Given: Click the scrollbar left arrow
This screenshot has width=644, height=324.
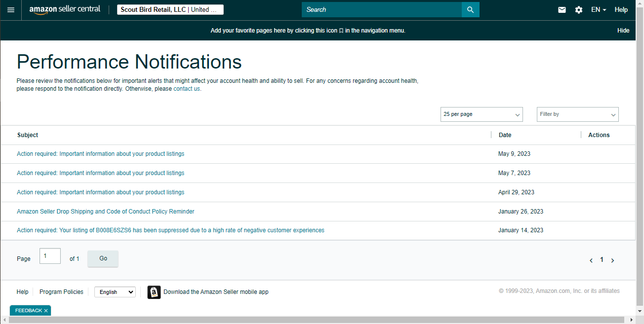Looking at the screenshot, I should pos(4,320).
